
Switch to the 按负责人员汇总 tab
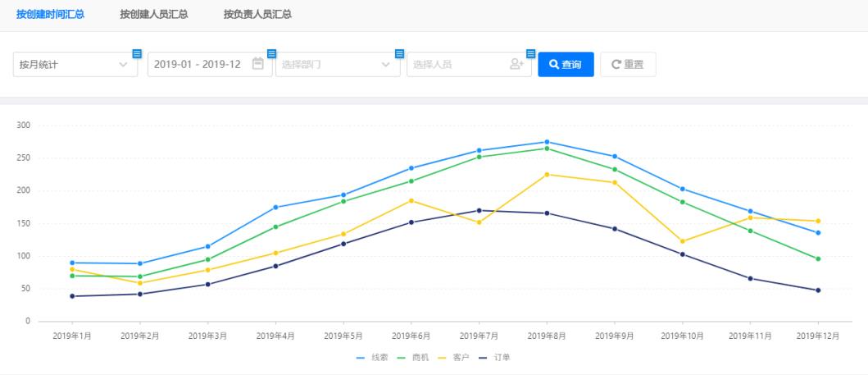point(257,15)
